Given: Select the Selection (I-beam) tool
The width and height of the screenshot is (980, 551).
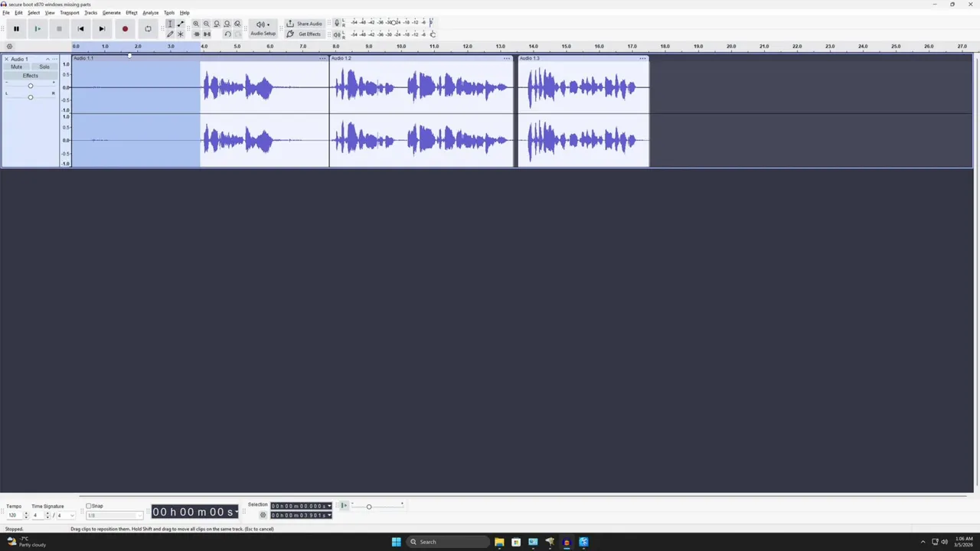Looking at the screenshot, I should (170, 24).
